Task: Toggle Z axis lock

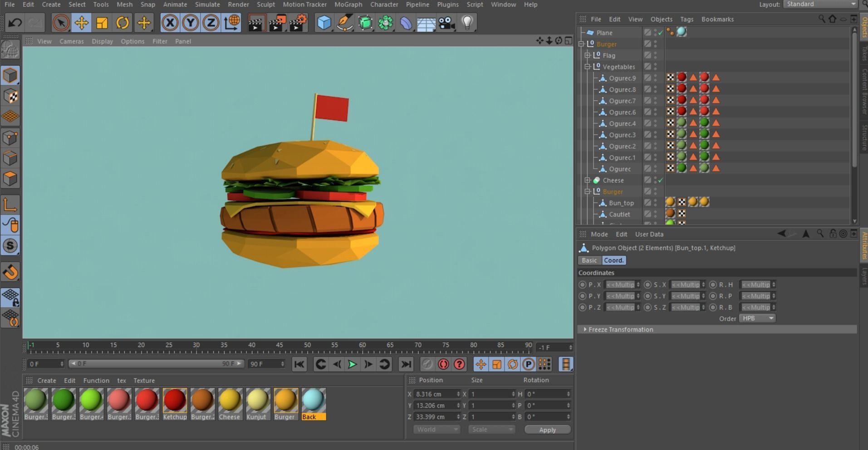Action: [x=211, y=23]
